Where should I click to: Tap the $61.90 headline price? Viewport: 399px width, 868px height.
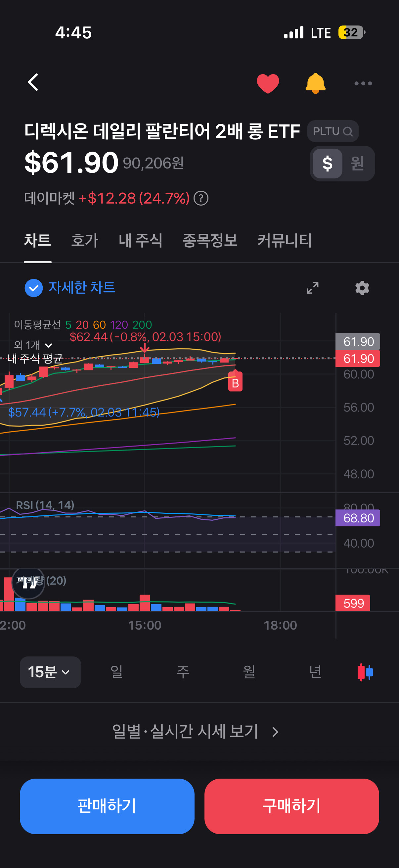(71, 163)
